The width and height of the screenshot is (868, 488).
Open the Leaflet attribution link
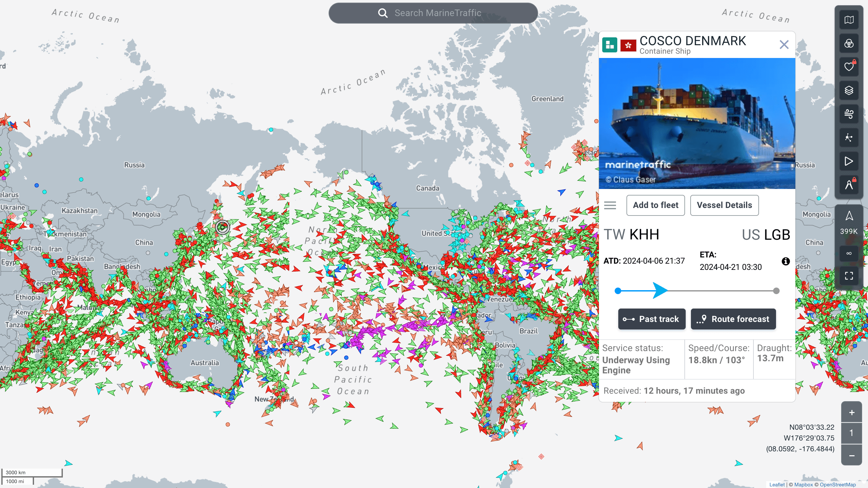777,485
